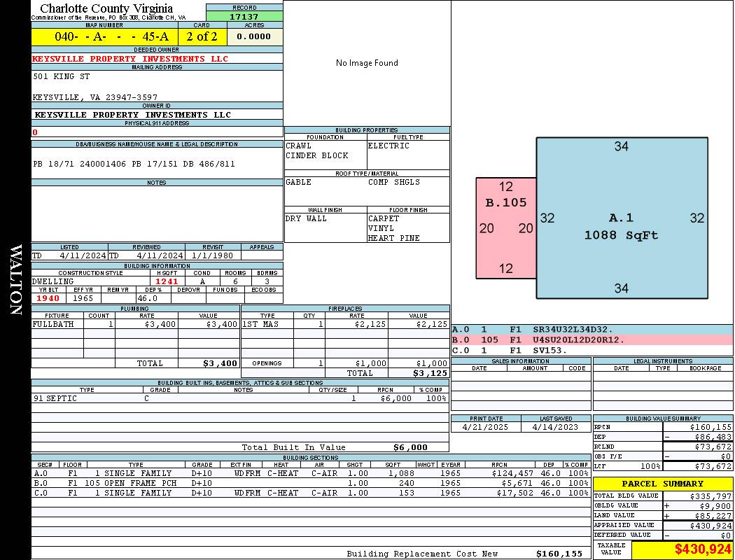Image resolution: width=735 pixels, height=560 pixels.
Task: Select the map number 040- -A- 45-A field
Action: (104, 36)
